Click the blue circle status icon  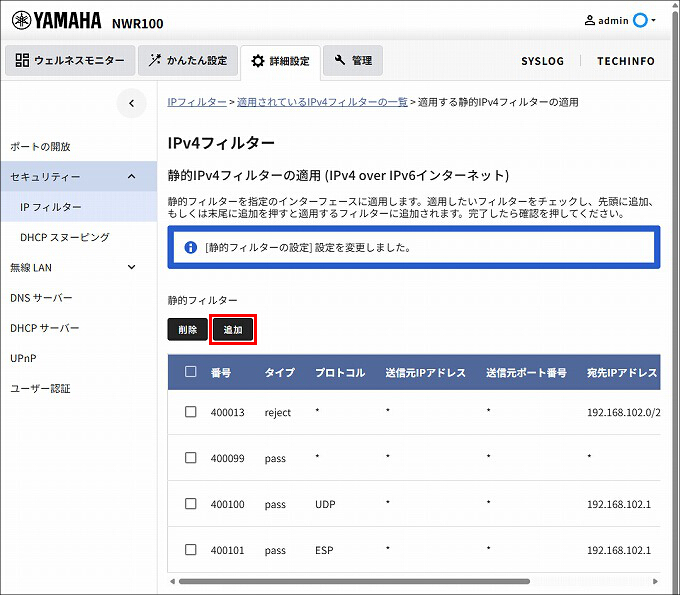(640, 20)
